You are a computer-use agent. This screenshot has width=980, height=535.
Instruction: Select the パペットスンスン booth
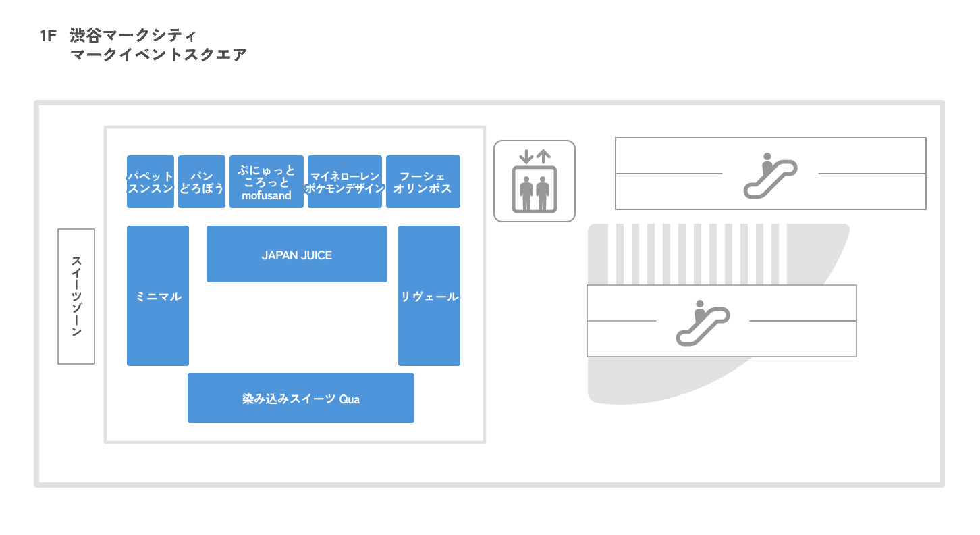151,182
